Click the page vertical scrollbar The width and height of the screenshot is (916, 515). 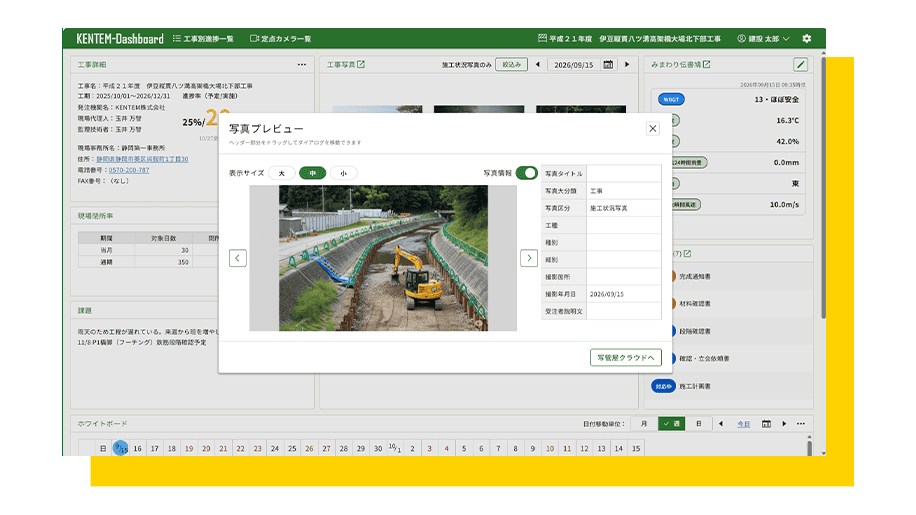[x=823, y=187]
